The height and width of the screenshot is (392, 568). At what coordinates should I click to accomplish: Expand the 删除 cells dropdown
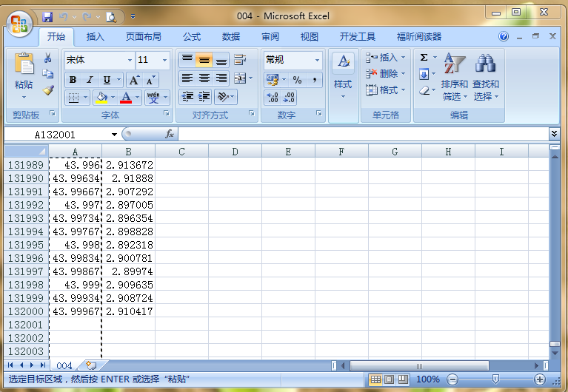click(x=404, y=74)
